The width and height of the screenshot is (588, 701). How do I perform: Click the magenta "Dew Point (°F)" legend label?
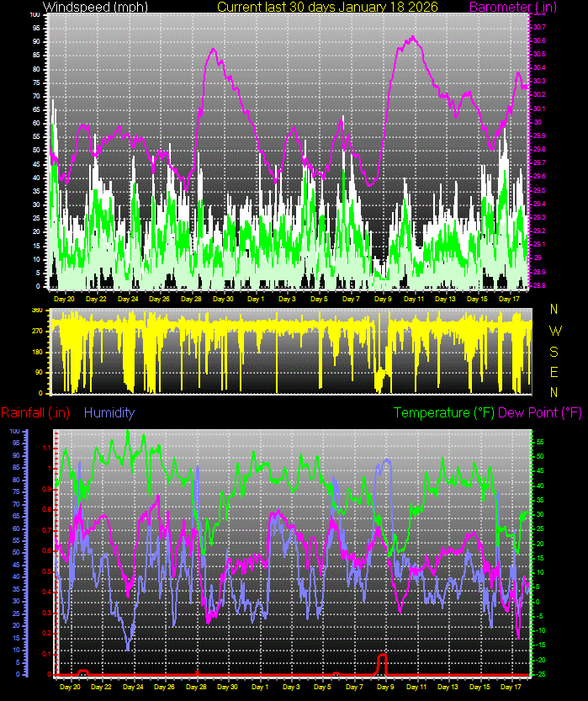point(540,412)
